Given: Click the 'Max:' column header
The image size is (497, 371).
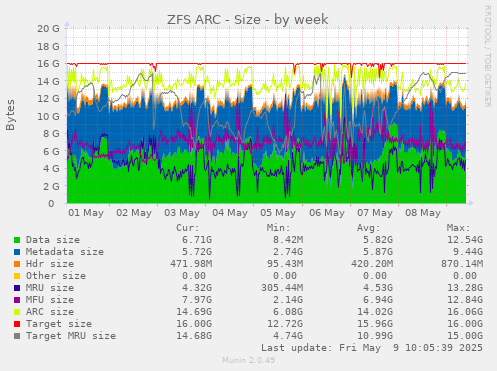Looking at the screenshot, I should point(458,228).
